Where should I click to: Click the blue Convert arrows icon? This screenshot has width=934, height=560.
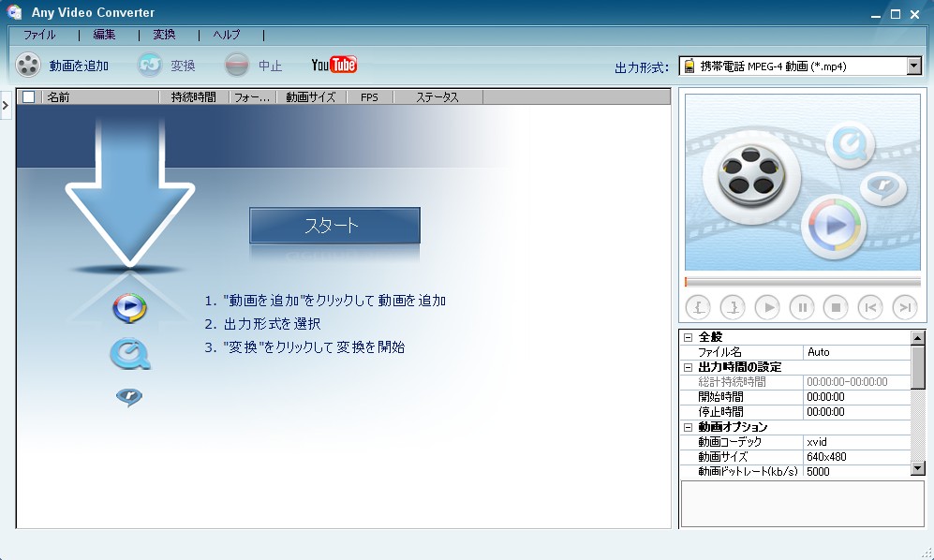tap(150, 65)
